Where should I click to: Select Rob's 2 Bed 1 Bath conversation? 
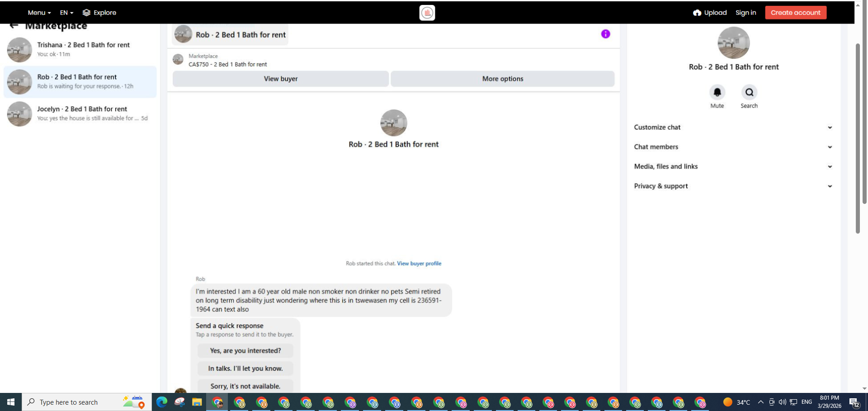[x=80, y=82]
